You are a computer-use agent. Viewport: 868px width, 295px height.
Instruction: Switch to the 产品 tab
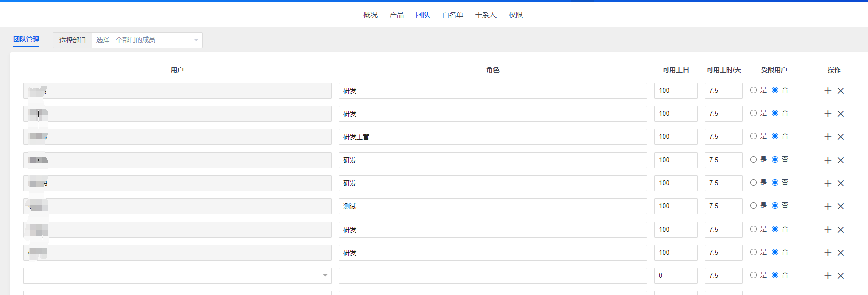(x=397, y=15)
